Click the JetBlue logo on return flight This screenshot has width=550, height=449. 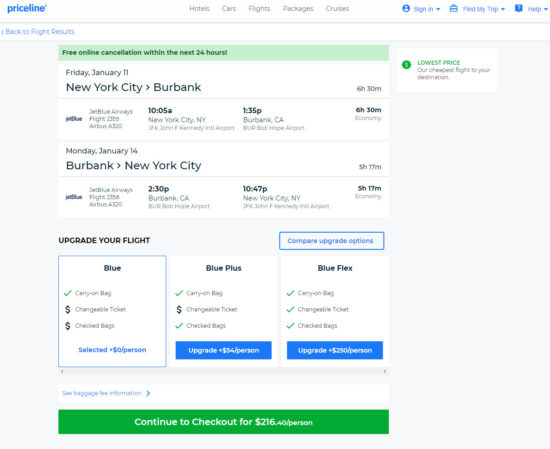click(x=74, y=197)
